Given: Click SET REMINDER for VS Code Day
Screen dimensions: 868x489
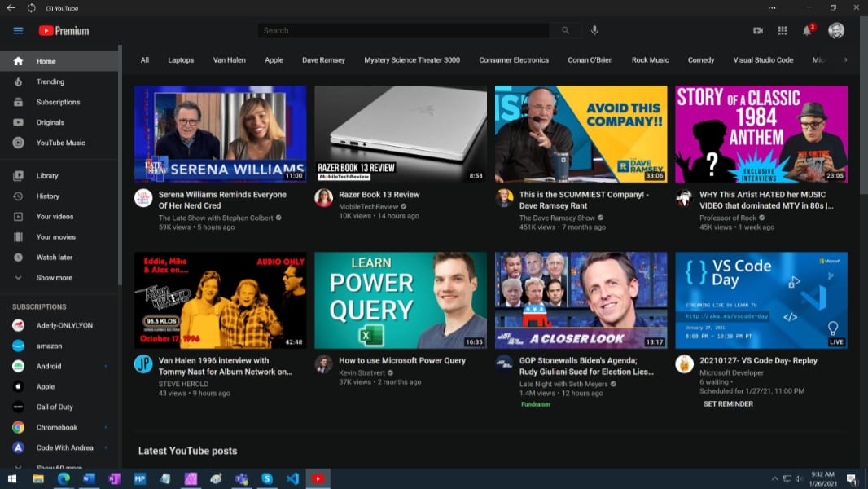Looking at the screenshot, I should [x=728, y=403].
